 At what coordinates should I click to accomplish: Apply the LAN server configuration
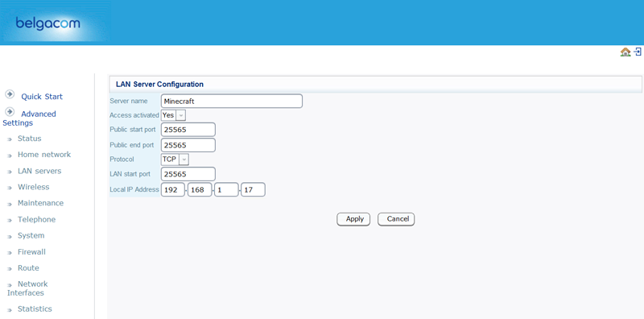tap(353, 219)
